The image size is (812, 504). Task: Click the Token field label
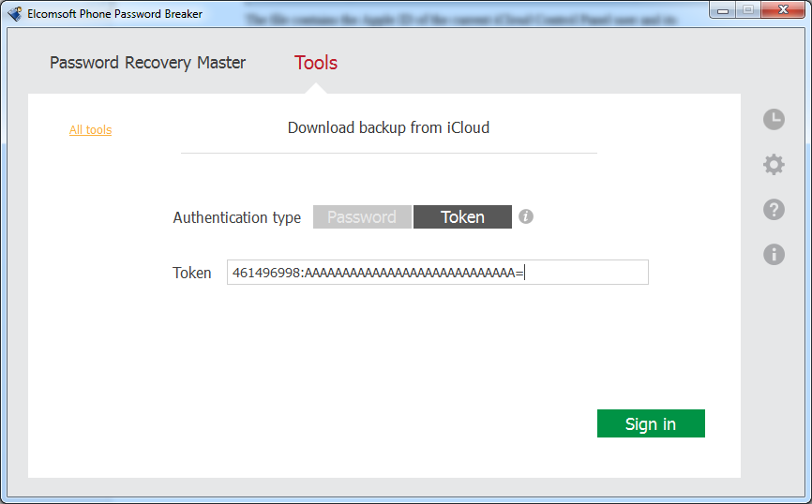(x=191, y=273)
